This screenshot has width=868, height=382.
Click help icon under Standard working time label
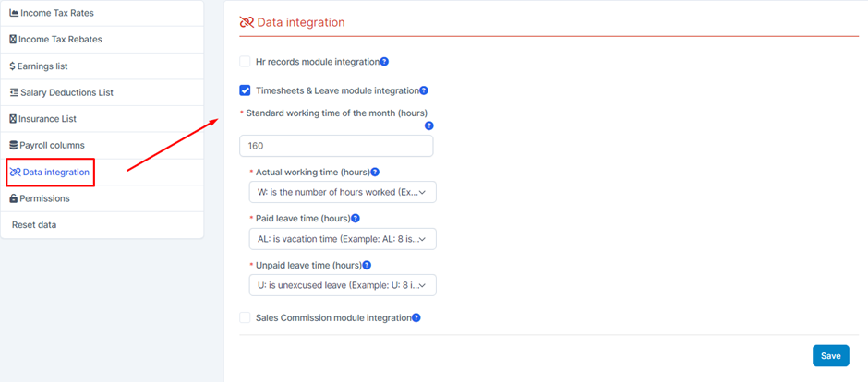click(x=429, y=126)
